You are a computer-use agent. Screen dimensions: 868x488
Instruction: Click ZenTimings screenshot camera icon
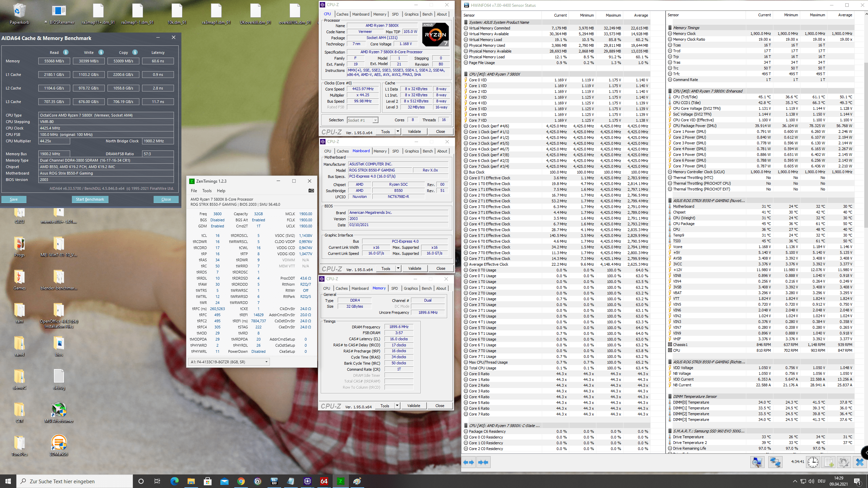tap(311, 190)
